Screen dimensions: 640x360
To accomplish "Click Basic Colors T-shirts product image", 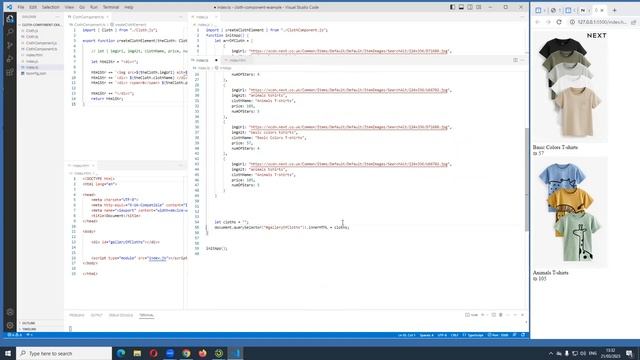I will click(x=570, y=87).
